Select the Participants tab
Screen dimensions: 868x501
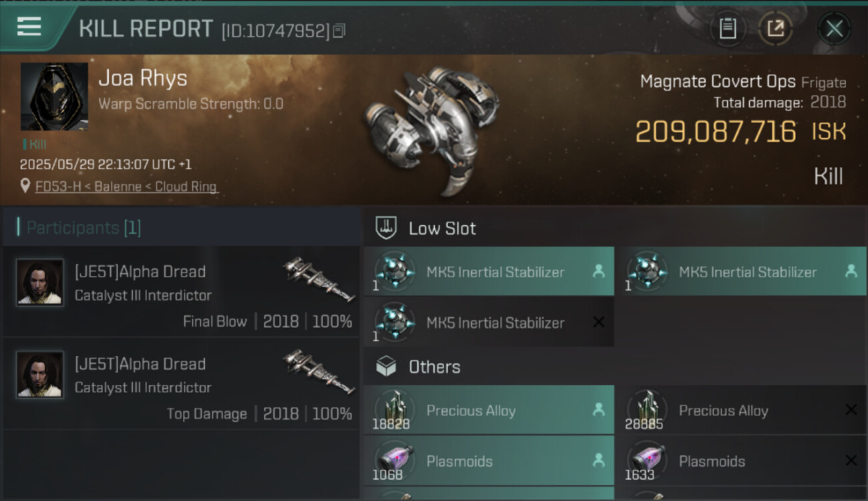[83, 228]
